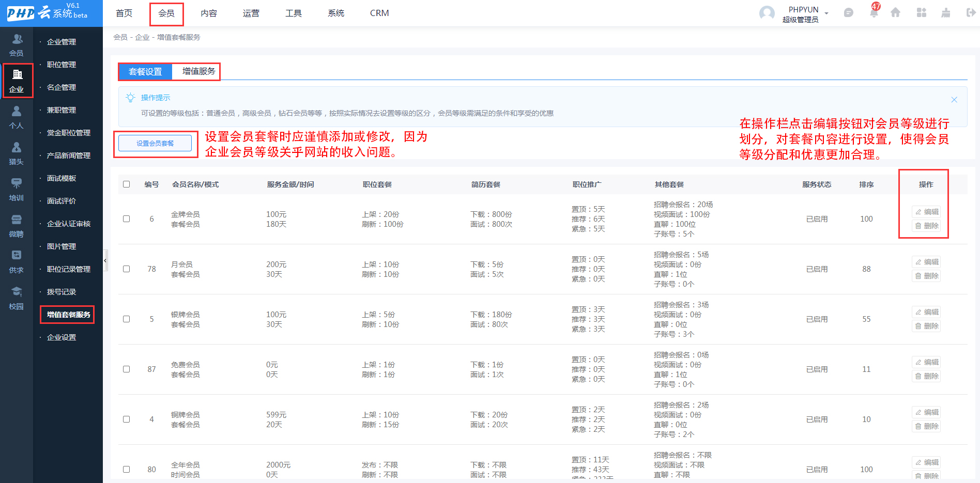Open 职位管理 in the submenu
The image size is (980, 483).
pos(62,65)
